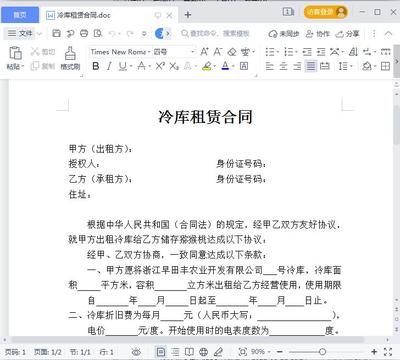This screenshot has width=400, height=360.
Task: Close the 冷库租赁合同.doc tab
Action: coord(169,15)
